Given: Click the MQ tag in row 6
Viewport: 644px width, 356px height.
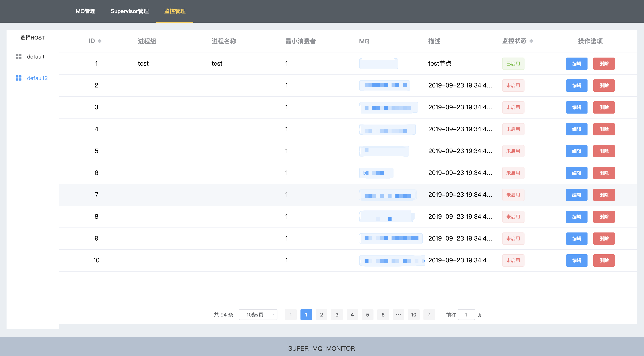Looking at the screenshot, I should [x=376, y=173].
